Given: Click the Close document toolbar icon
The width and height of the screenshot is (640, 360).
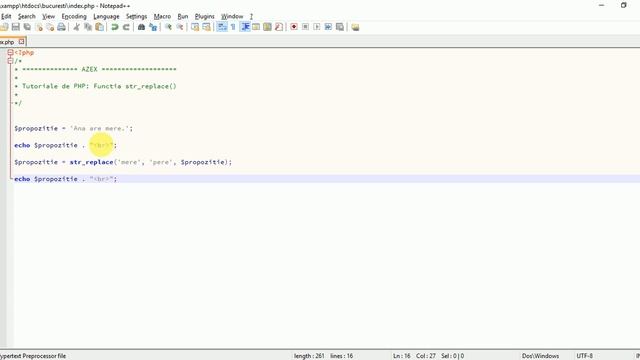Looking at the screenshot, I should tap(39, 27).
